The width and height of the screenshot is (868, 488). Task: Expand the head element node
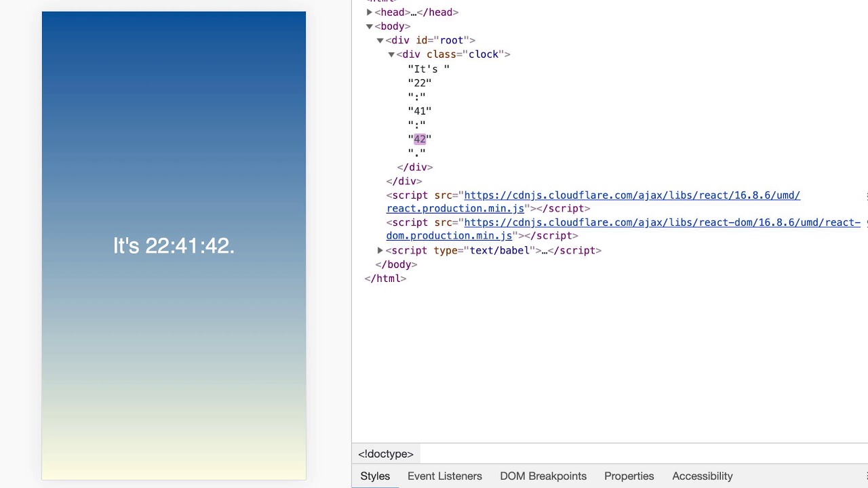tap(370, 12)
